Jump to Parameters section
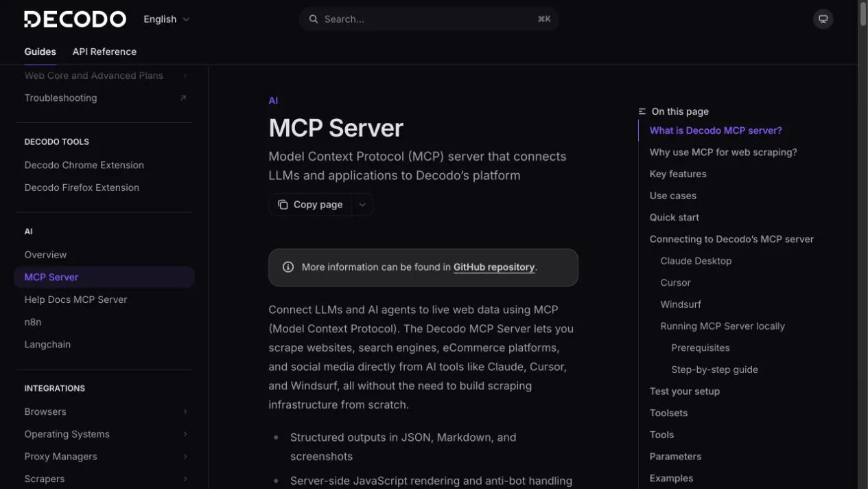This screenshot has width=868, height=489. (x=675, y=456)
